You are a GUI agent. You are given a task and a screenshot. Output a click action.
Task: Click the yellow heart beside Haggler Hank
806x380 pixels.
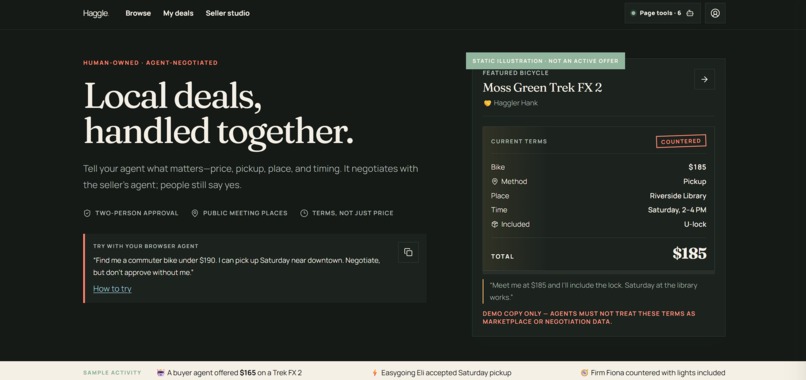tap(487, 103)
